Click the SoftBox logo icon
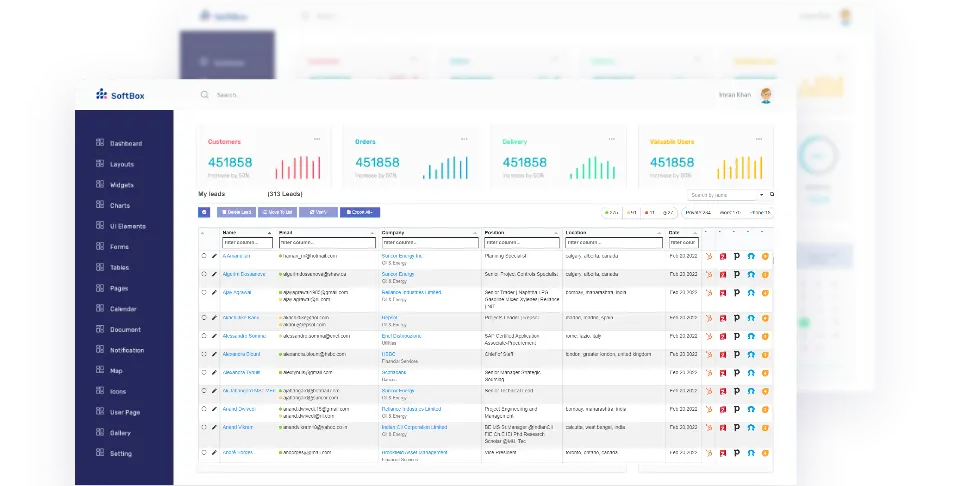 pos(101,95)
